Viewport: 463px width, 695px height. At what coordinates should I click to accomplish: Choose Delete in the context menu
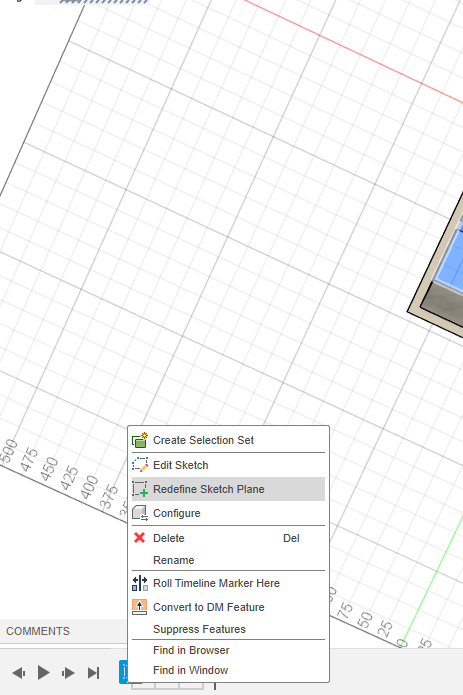[228, 538]
